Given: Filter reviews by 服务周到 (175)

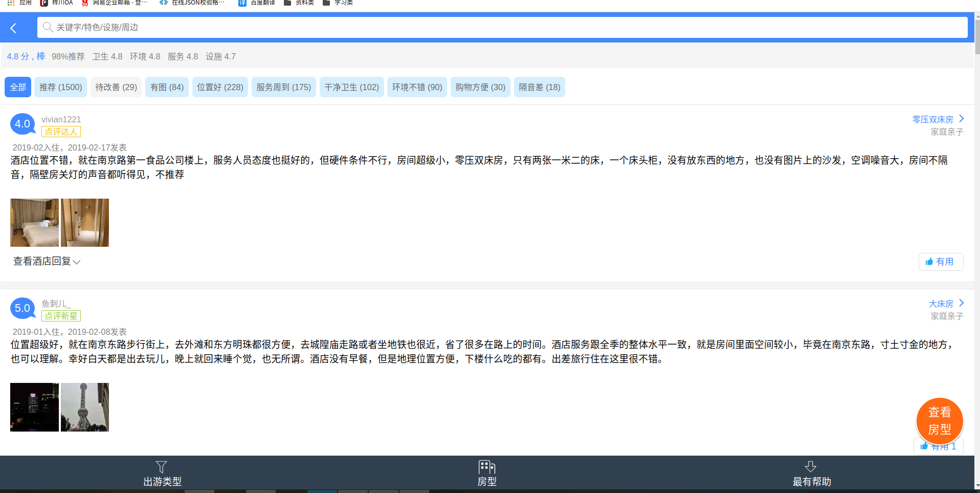Looking at the screenshot, I should click(284, 87).
